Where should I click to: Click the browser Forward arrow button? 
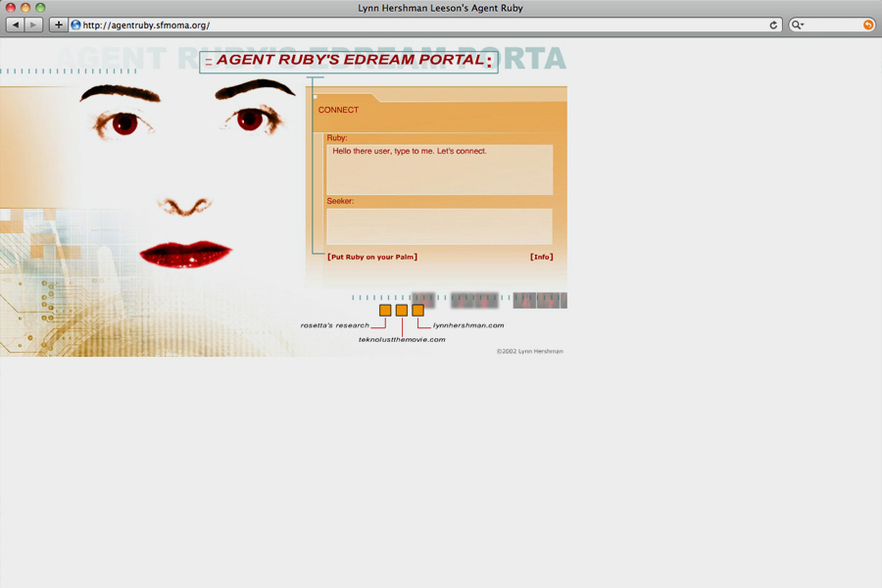pos(34,24)
